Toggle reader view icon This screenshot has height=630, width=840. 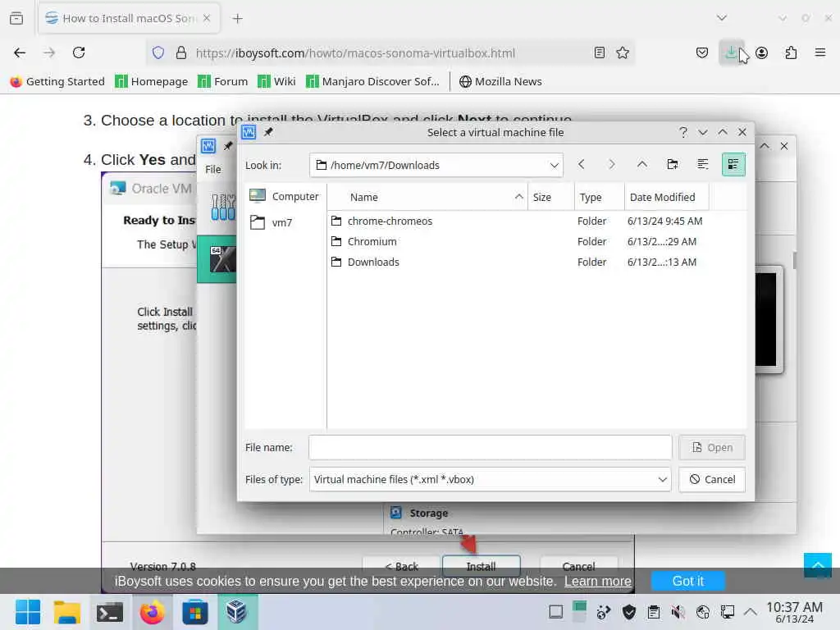[600, 52]
